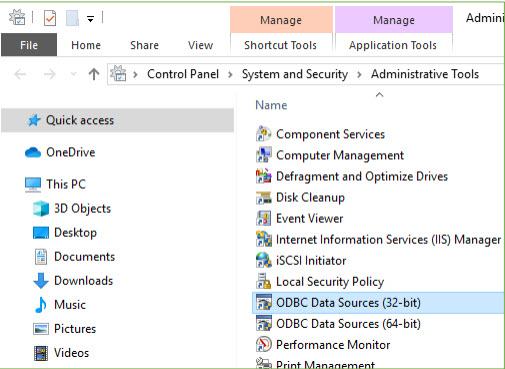The image size is (505, 369).
Task: Open the Shortcut Tools tab
Action: 280,45
